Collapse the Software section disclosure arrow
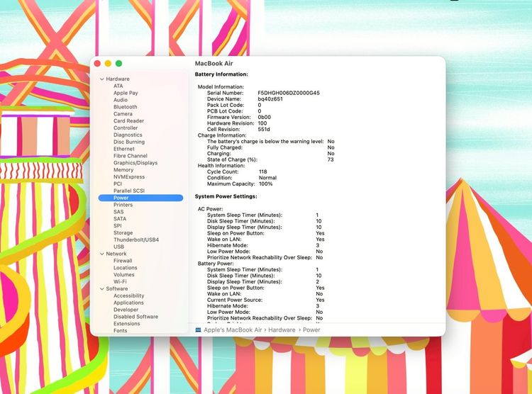The width and height of the screenshot is (532, 394). 102,289
